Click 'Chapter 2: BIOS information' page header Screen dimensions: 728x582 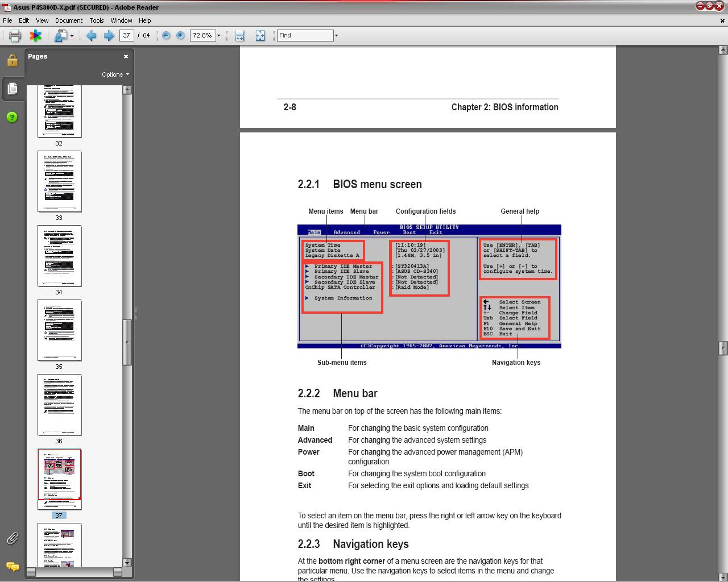click(504, 107)
